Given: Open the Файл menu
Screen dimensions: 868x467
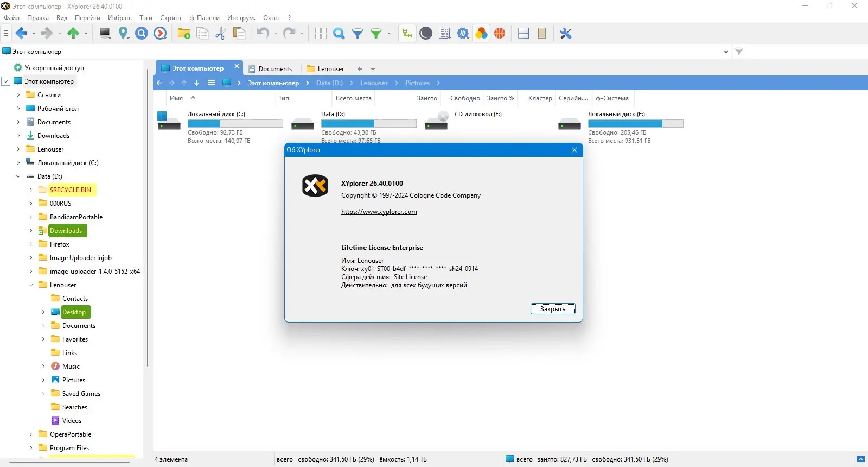Looking at the screenshot, I should tap(11, 18).
